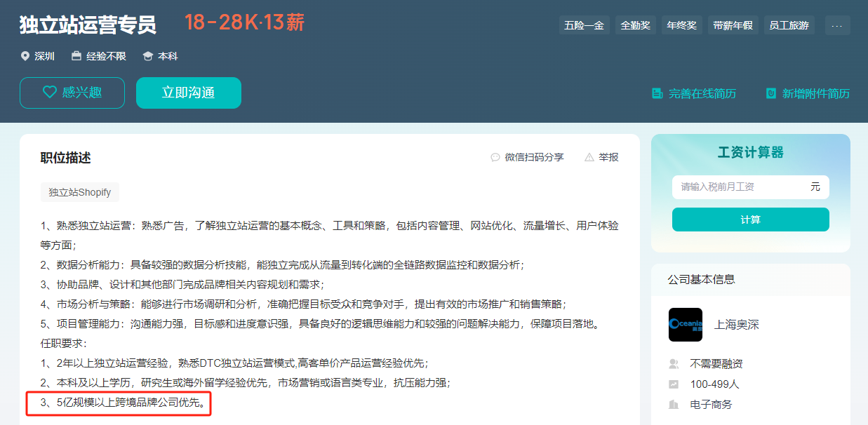Viewport: 868px width, 425px height.
Task: Click the Oceania company logo thumbnail
Action: click(686, 325)
